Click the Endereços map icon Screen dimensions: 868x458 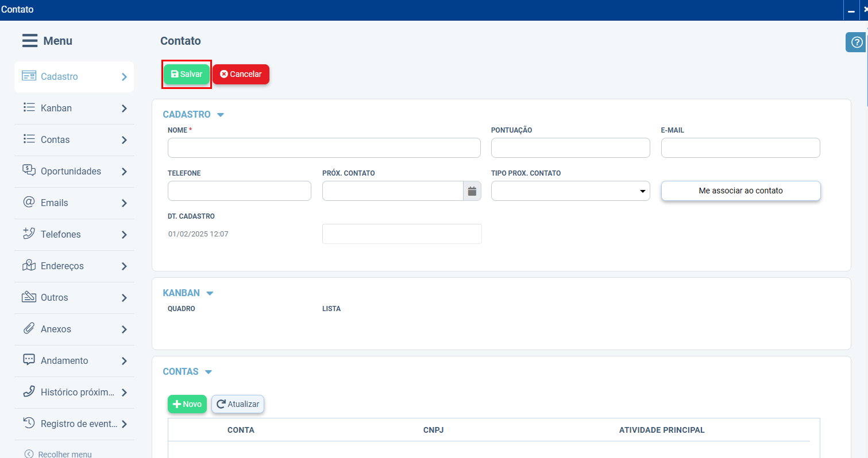tap(29, 266)
